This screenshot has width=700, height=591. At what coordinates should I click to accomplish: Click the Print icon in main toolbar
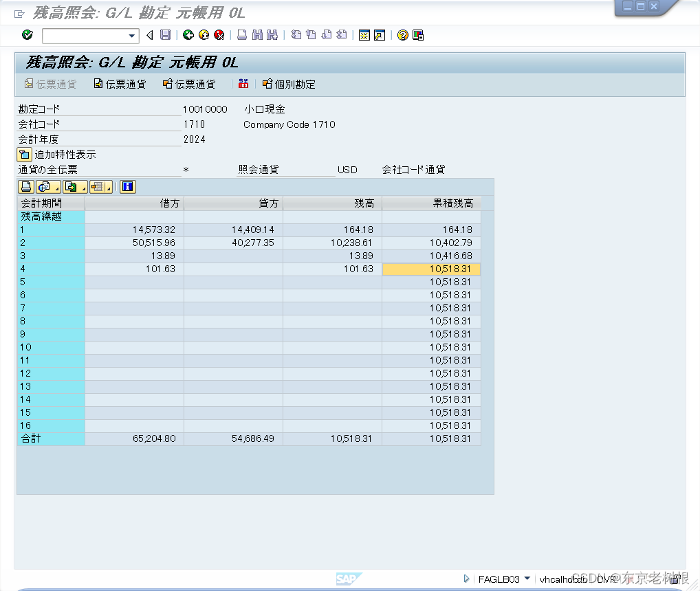(x=242, y=35)
